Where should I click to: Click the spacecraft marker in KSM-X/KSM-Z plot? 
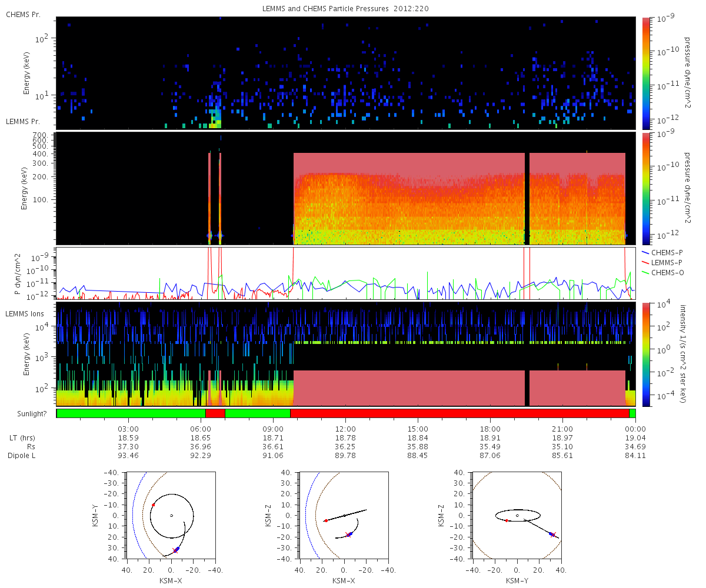(x=349, y=534)
